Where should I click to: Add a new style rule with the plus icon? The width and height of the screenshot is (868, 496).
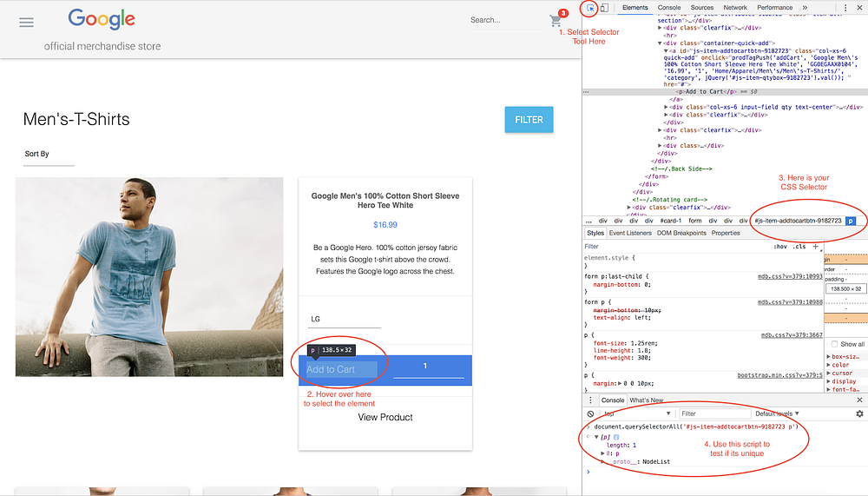click(x=815, y=247)
